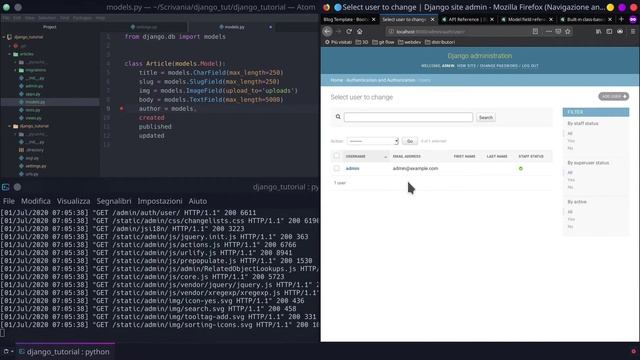
Task: Save page to Pocket icon
Action: (x=558, y=31)
